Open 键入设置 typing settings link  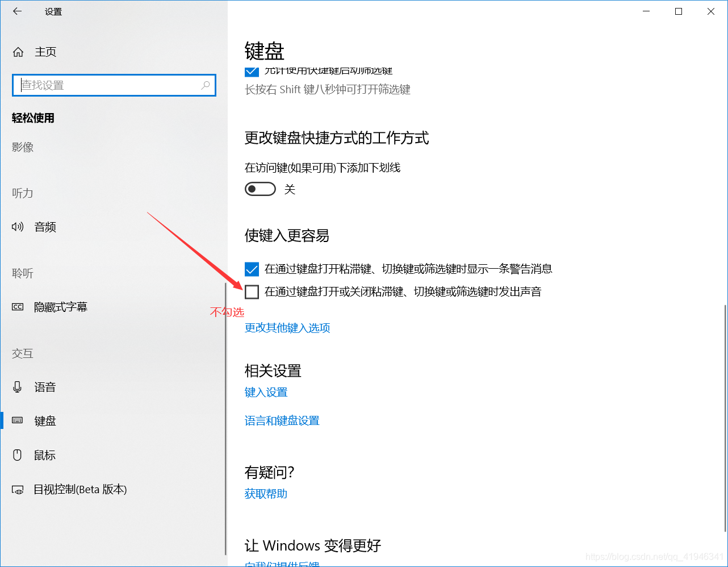[x=266, y=393]
